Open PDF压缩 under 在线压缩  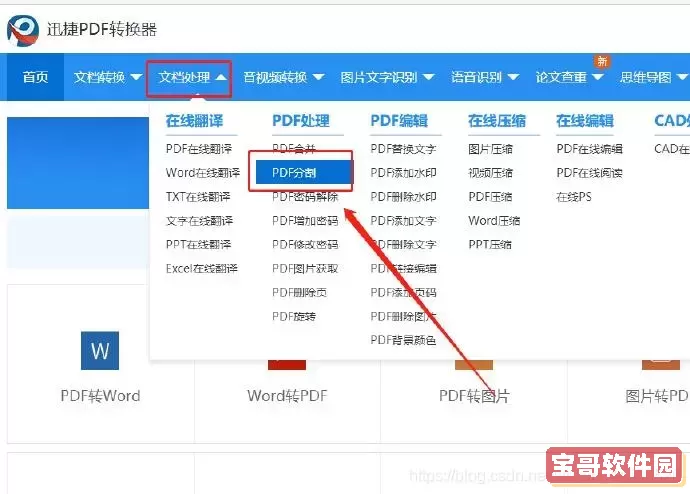coord(490,197)
